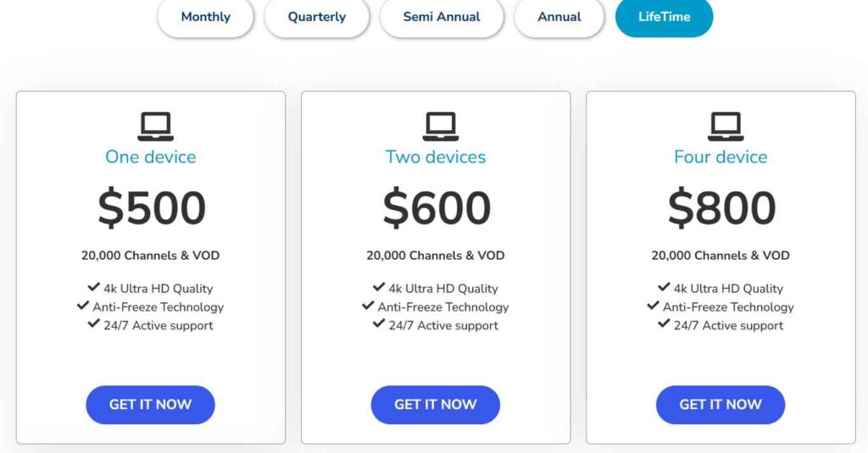The width and height of the screenshot is (868, 453).
Task: Select the Quarterly pricing tab
Action: (316, 17)
